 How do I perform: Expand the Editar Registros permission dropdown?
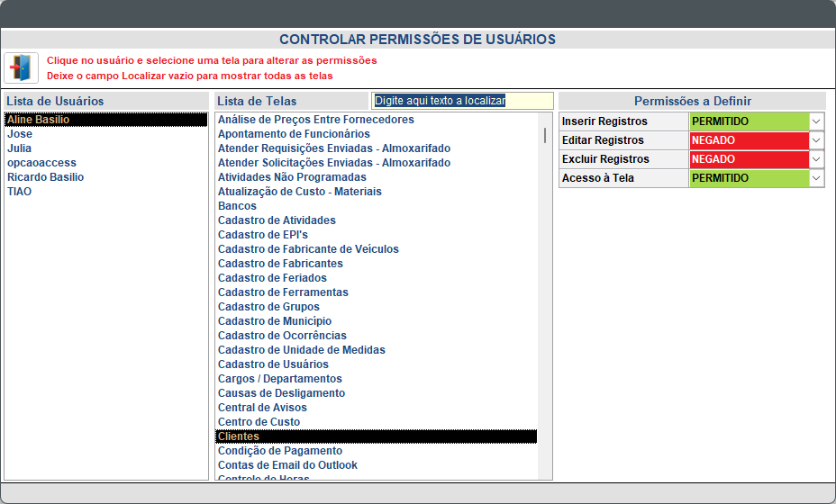tap(816, 140)
